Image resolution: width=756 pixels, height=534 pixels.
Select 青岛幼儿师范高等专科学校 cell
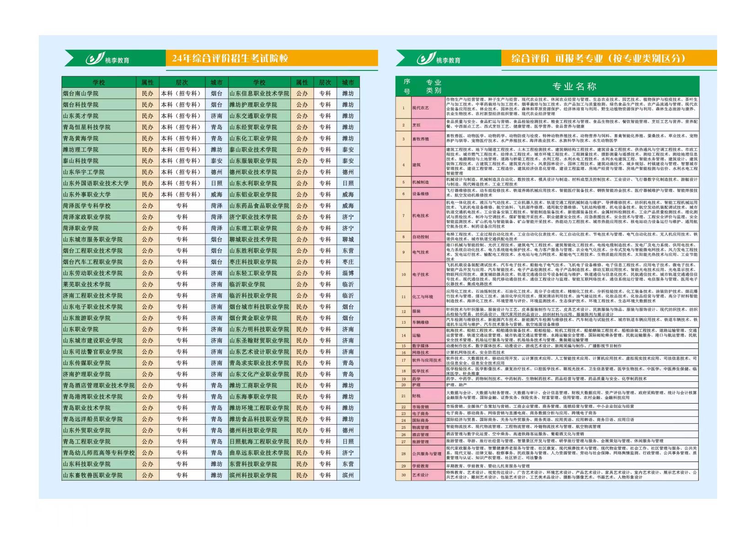pyautogui.click(x=99, y=453)
